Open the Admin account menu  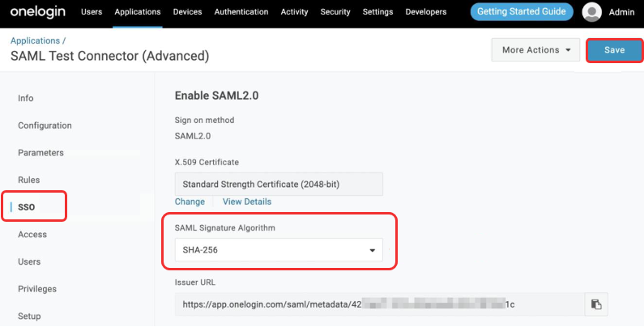[x=621, y=12]
